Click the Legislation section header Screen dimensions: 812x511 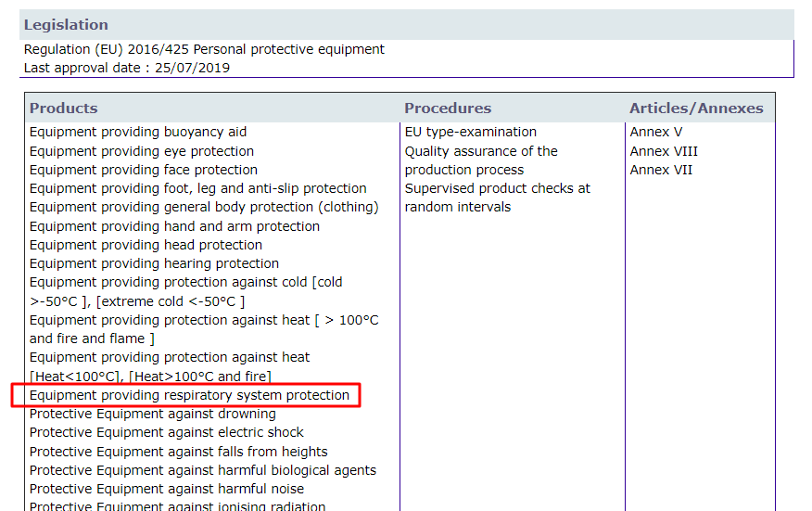coord(66,25)
